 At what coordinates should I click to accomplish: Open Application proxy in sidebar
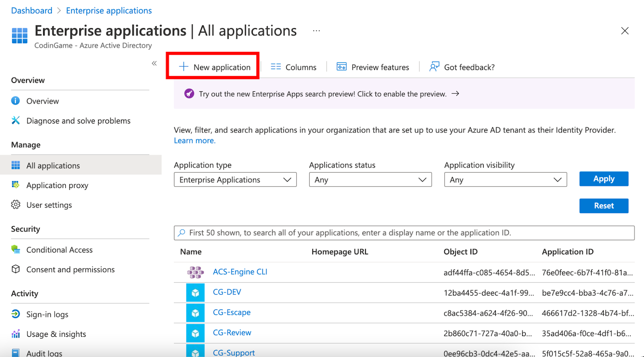[57, 186]
